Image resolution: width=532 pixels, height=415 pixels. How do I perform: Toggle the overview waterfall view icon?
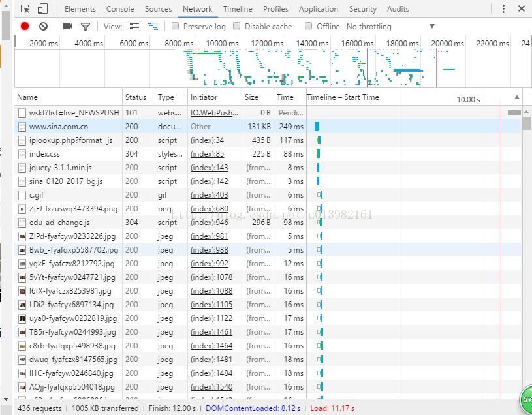[153, 26]
